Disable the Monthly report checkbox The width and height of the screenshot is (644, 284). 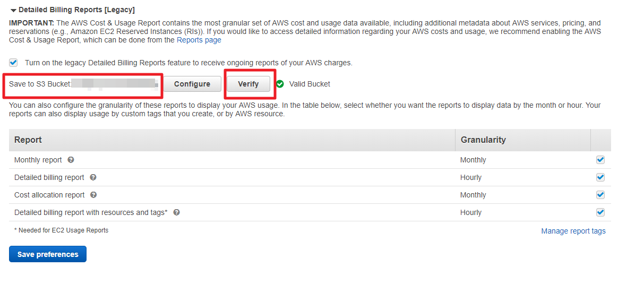tap(600, 160)
